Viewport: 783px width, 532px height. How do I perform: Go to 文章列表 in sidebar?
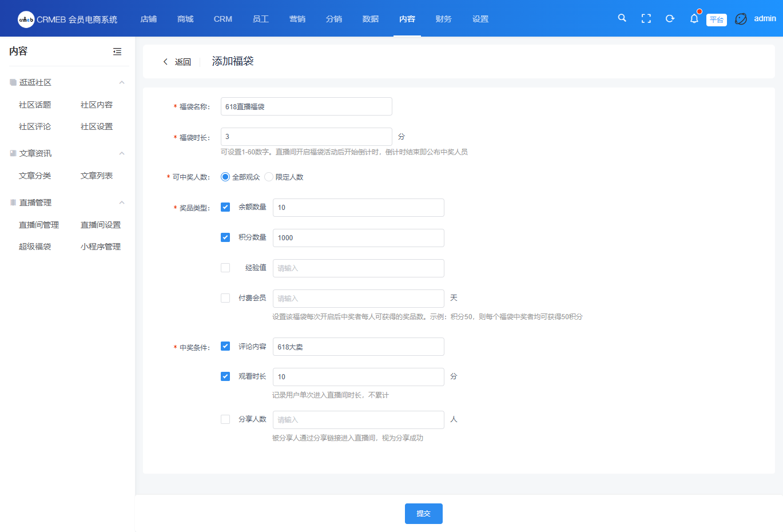click(x=97, y=176)
